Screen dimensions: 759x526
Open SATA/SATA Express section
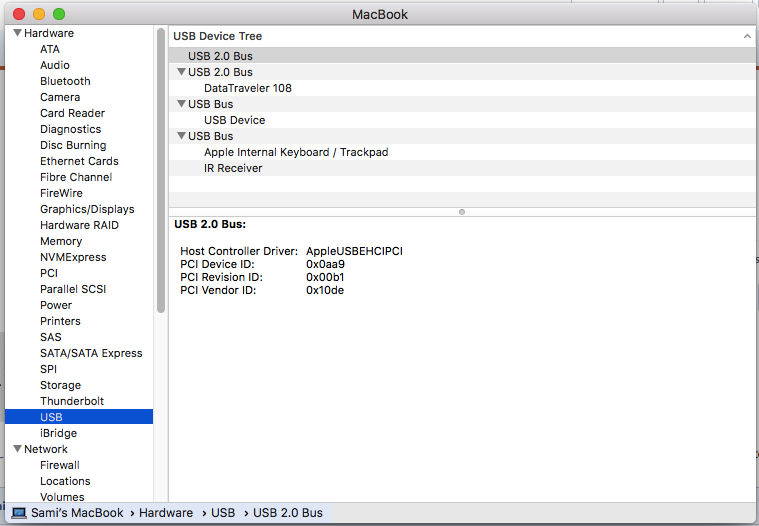91,353
